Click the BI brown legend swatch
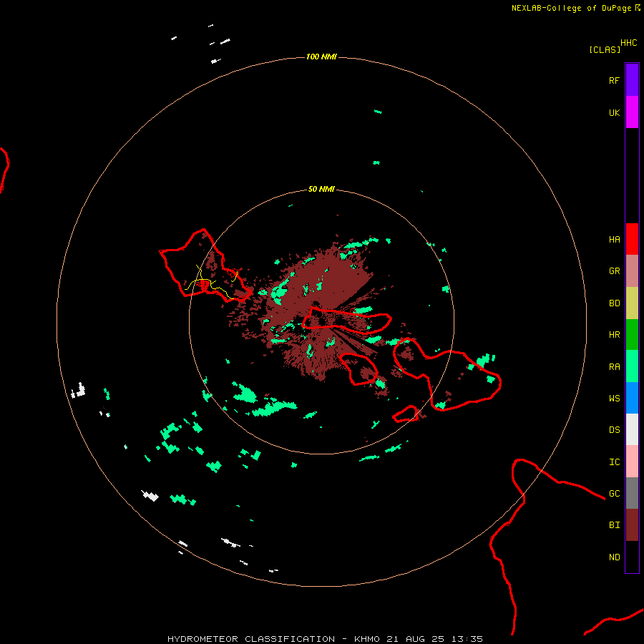The height and width of the screenshot is (644, 644). (632, 525)
